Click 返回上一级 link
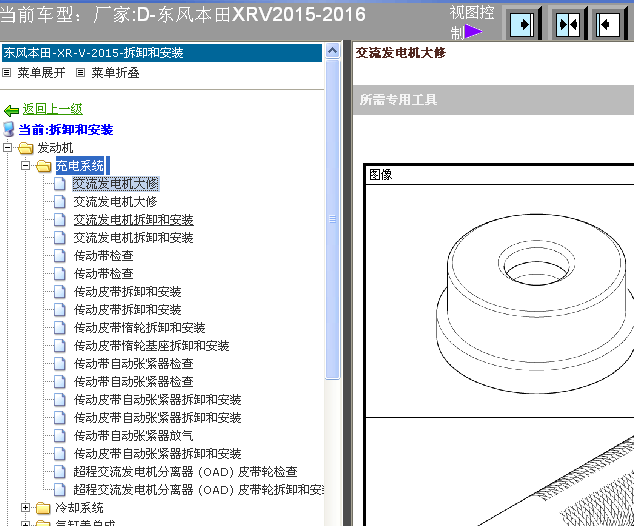This screenshot has width=634, height=526. pos(53,109)
